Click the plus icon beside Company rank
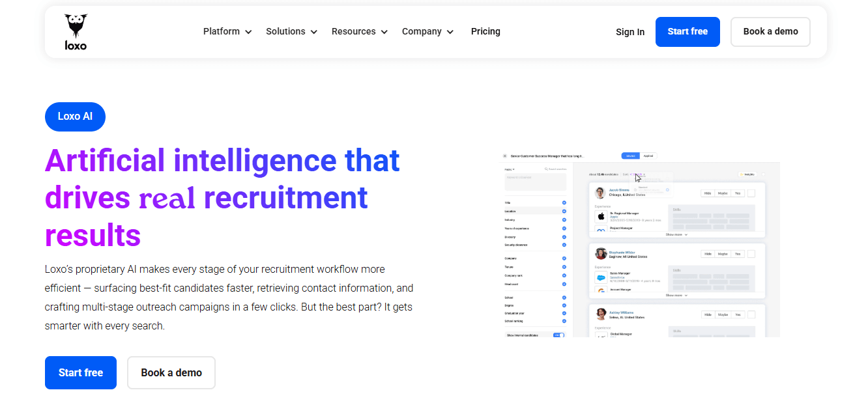 [x=564, y=275]
